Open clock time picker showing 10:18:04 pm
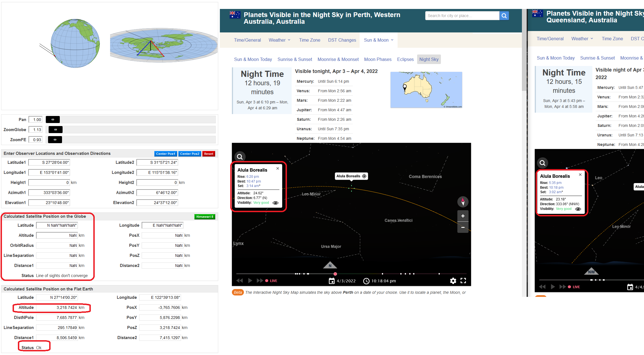 (379, 281)
